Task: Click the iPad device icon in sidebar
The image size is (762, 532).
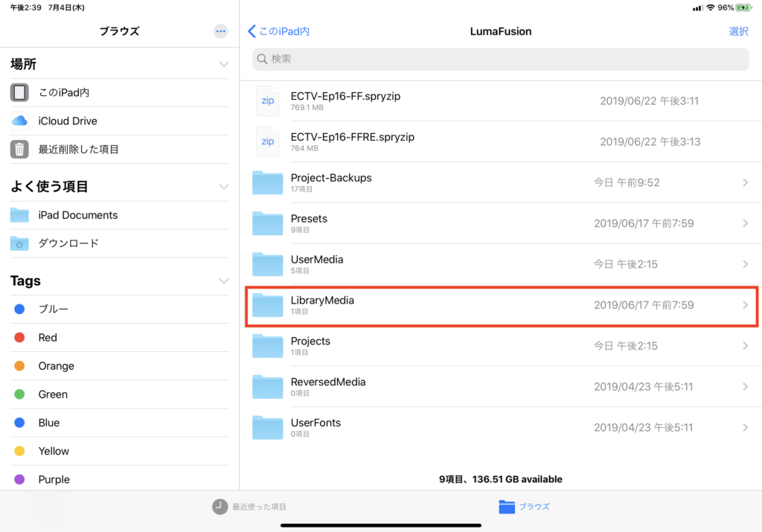Action: [19, 92]
